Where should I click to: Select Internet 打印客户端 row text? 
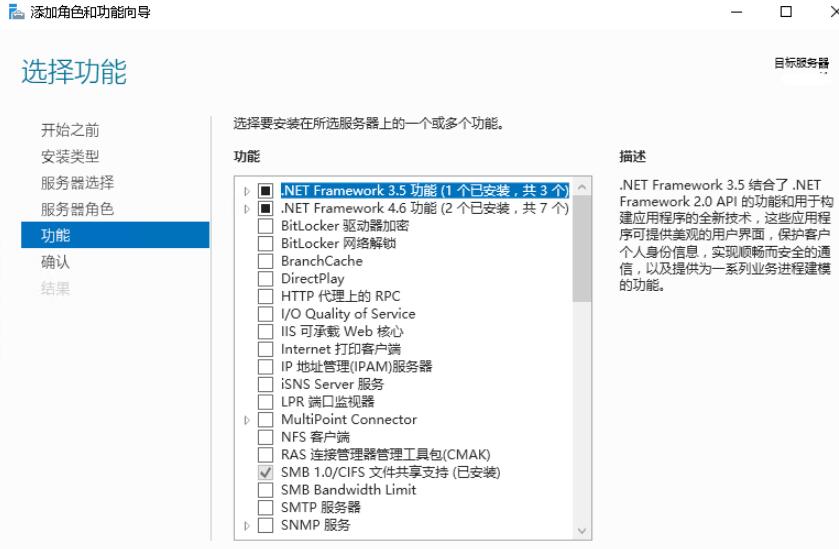tap(341, 349)
